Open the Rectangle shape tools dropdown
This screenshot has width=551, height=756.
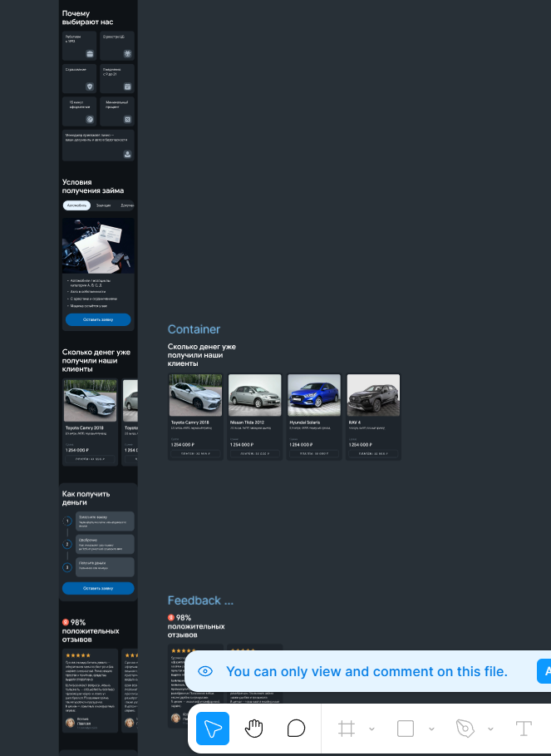click(431, 729)
